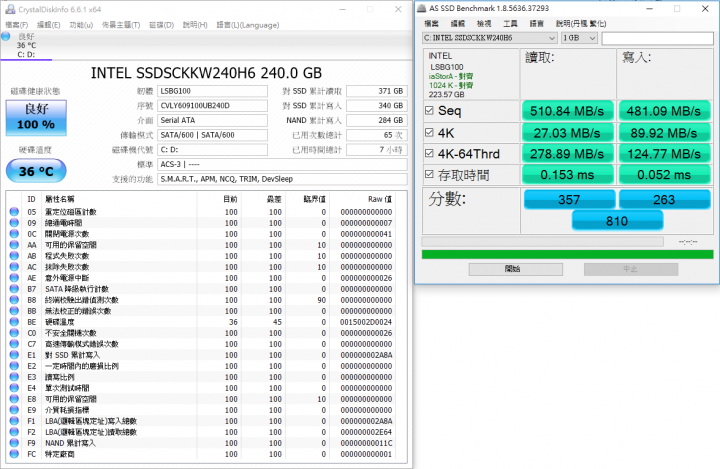Open CrystalDiskInfo's 佈景主題(T) menu
The width and height of the screenshot is (720, 469).
pos(121,25)
